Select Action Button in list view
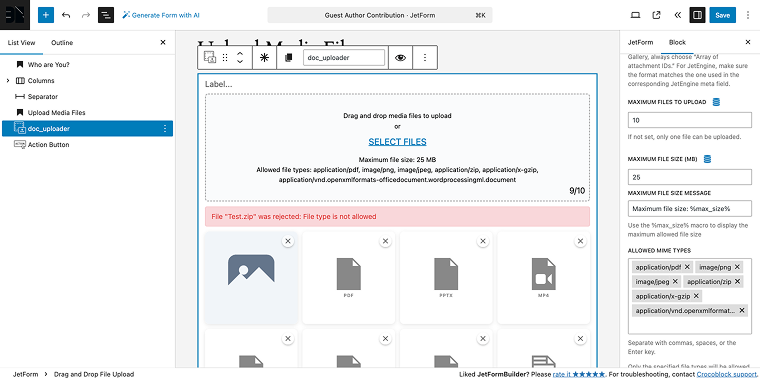This screenshot has width=760, height=380. point(48,144)
